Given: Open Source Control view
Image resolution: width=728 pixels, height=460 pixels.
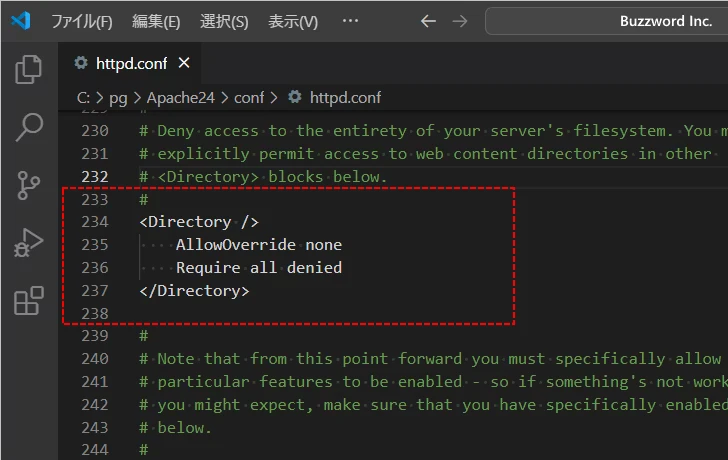Looking at the screenshot, I should point(28,185).
